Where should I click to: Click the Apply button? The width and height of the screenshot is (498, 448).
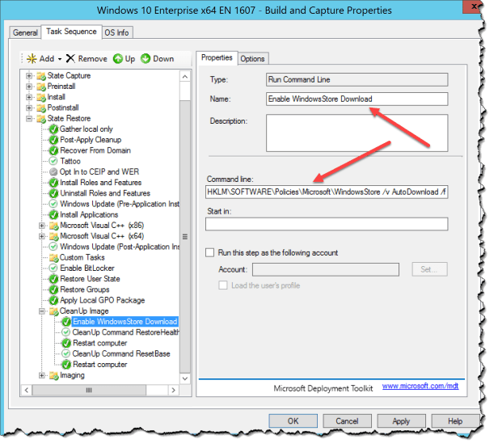(x=401, y=421)
